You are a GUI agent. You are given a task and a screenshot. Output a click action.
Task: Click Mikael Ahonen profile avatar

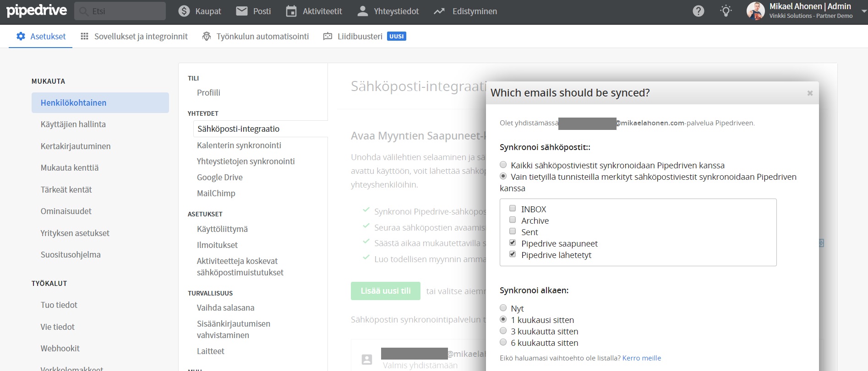click(x=755, y=11)
